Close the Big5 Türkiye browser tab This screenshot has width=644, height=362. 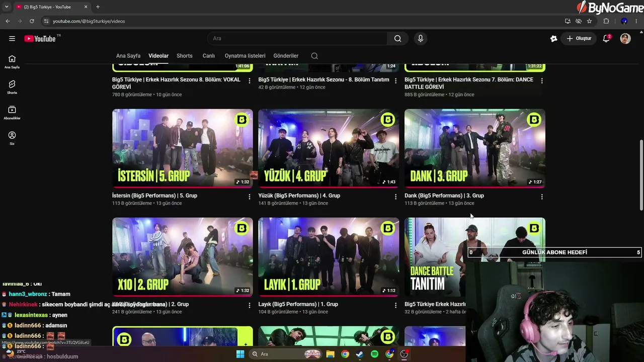click(x=86, y=7)
